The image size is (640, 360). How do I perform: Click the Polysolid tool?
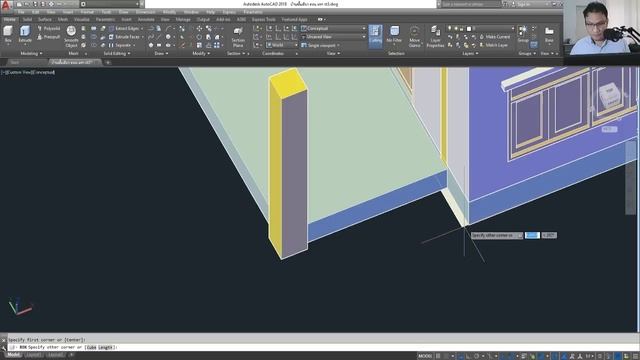[x=49, y=29]
